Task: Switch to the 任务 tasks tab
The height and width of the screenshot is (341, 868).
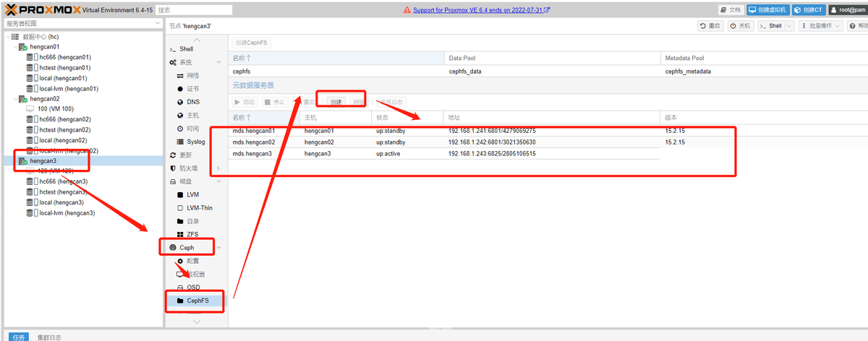Action: tap(19, 337)
